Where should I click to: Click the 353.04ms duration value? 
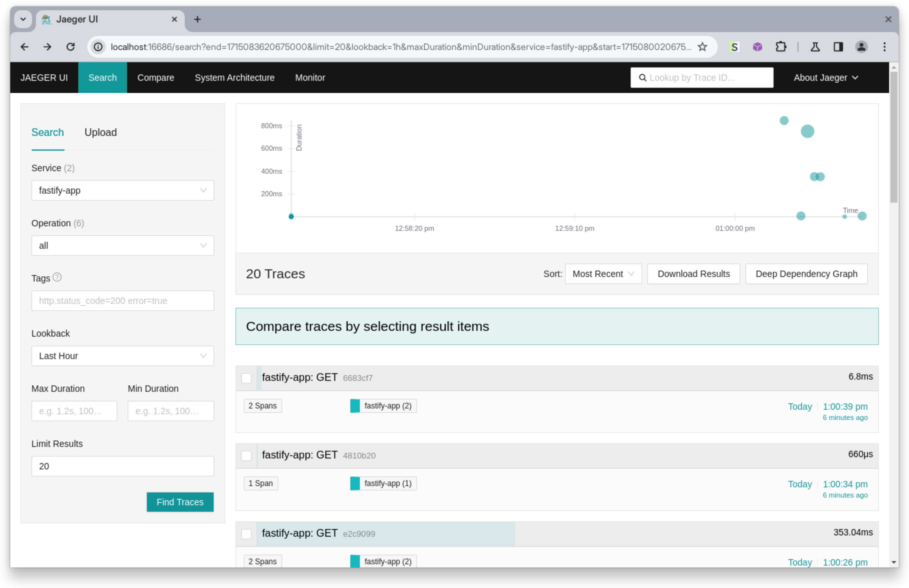click(x=853, y=532)
